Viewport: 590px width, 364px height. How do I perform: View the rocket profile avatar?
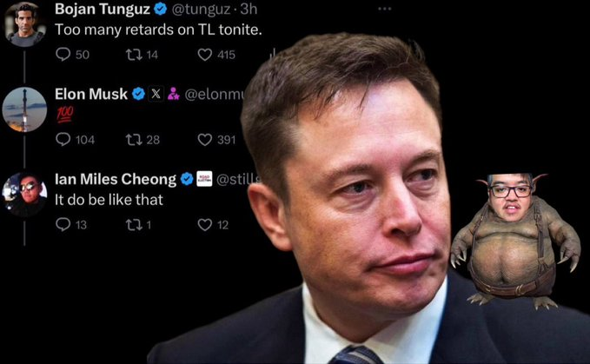pyautogui.click(x=24, y=109)
